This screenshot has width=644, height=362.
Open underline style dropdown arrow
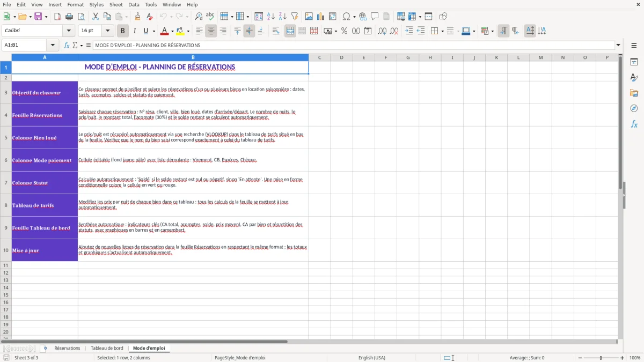[x=153, y=31]
